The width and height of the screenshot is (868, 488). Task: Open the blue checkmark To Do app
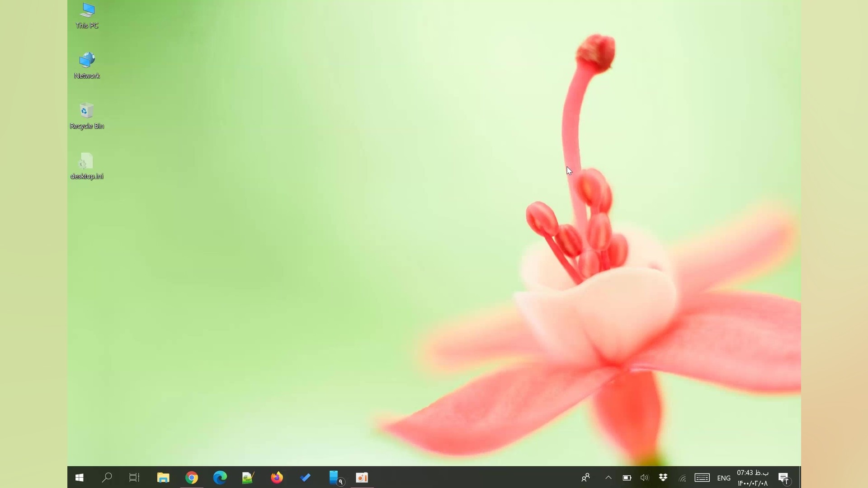pyautogui.click(x=305, y=478)
